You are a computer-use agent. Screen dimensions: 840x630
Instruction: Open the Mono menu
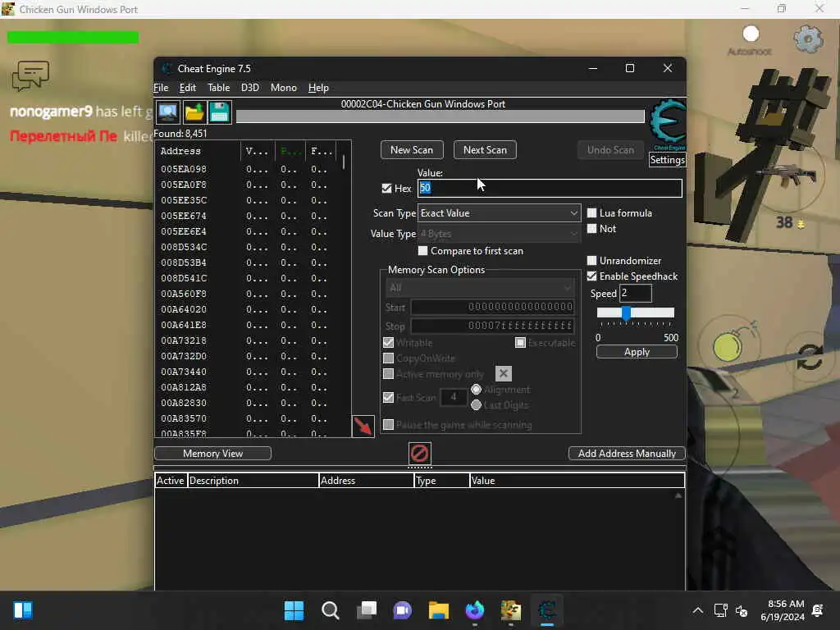pos(283,87)
